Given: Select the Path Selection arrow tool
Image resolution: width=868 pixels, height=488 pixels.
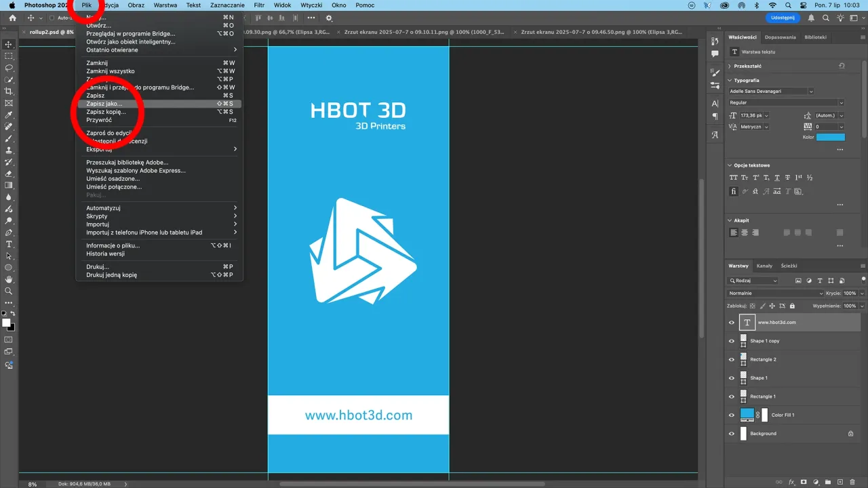Looking at the screenshot, I should [9, 256].
